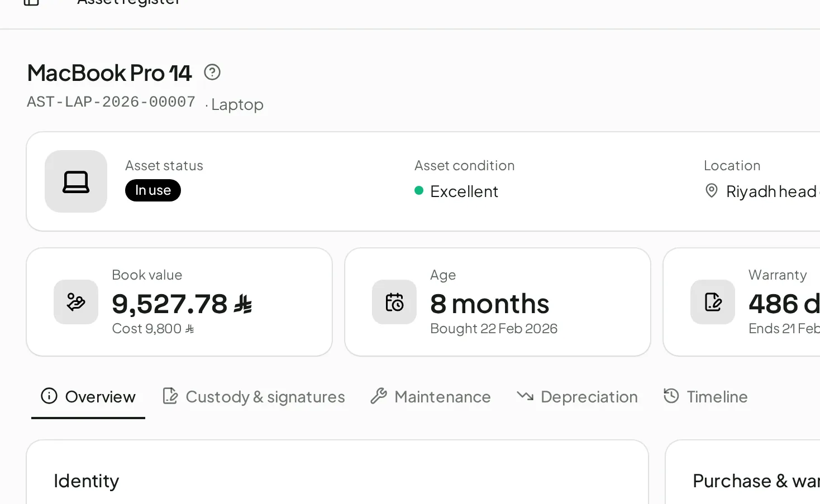Screen dimensions: 820x504
Task: Click the AST-LAP-2026-00007 asset code
Action: (111, 102)
